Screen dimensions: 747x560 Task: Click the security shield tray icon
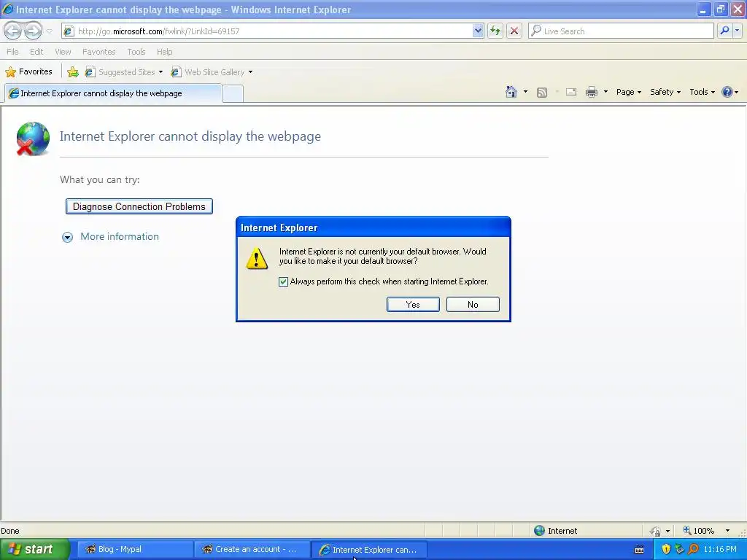pos(666,549)
